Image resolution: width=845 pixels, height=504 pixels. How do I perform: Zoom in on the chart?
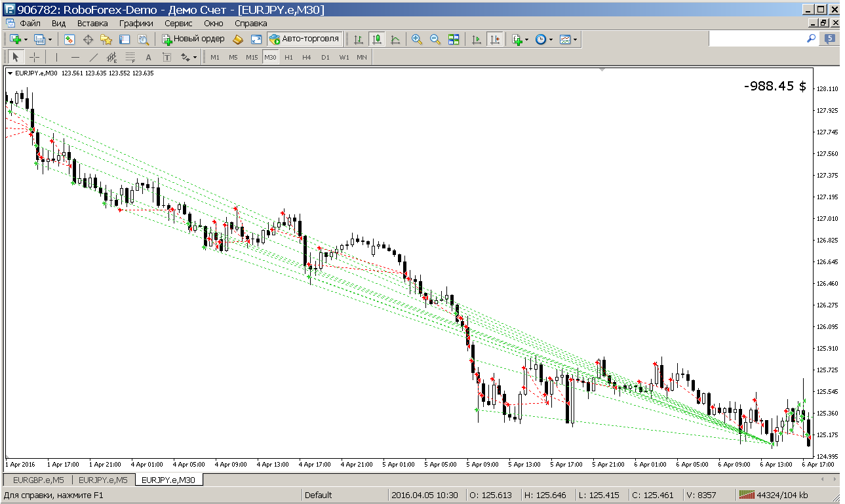pyautogui.click(x=416, y=39)
